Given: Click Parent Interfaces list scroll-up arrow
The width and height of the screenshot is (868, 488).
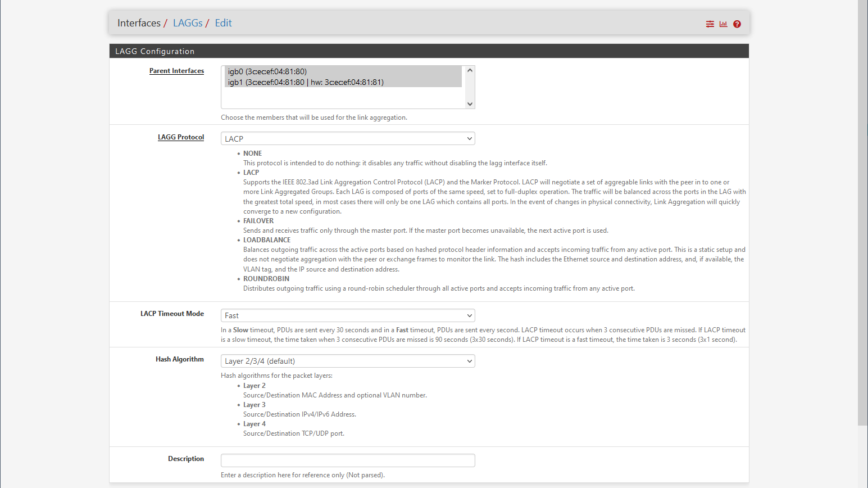Looking at the screenshot, I should (x=470, y=70).
